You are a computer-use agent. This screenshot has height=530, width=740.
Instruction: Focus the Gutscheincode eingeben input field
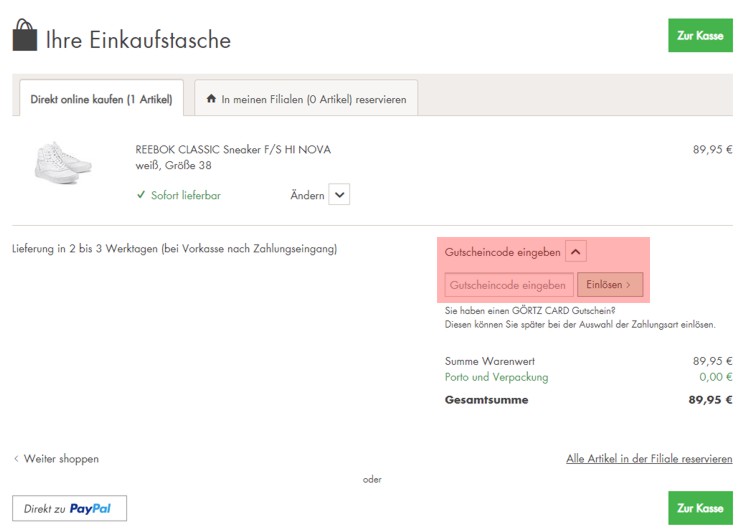click(509, 285)
